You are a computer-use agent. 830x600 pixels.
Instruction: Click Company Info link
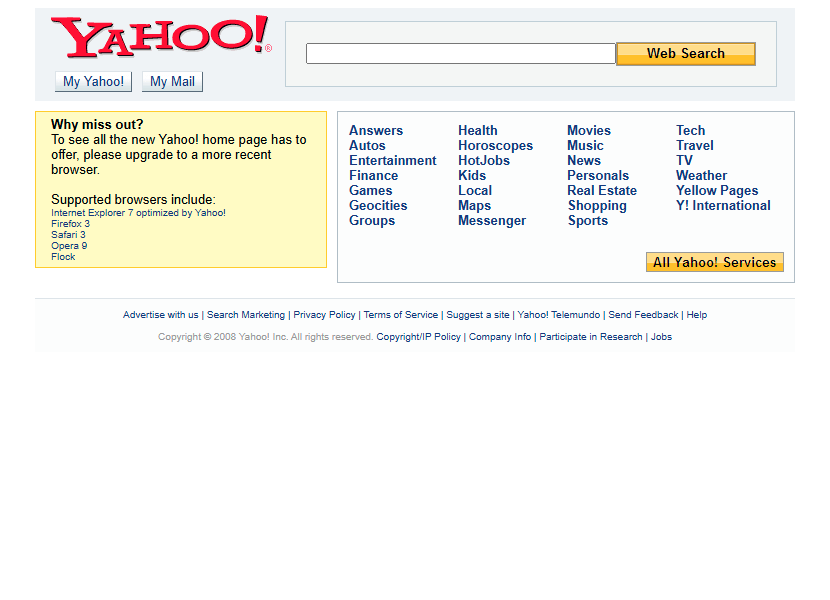tap(500, 337)
